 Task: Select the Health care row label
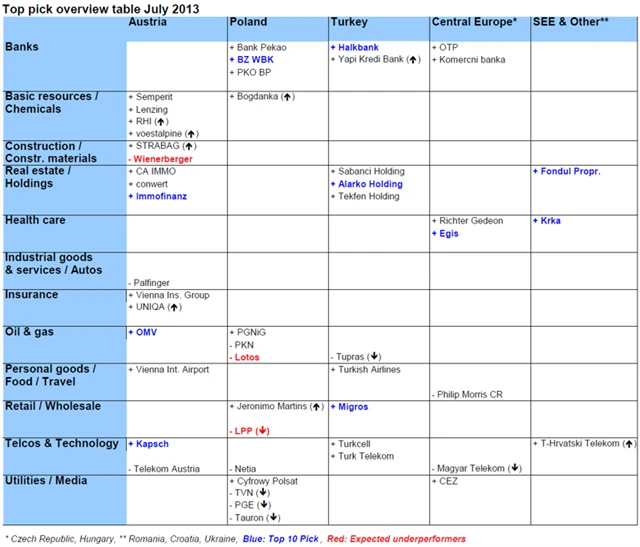(x=35, y=220)
